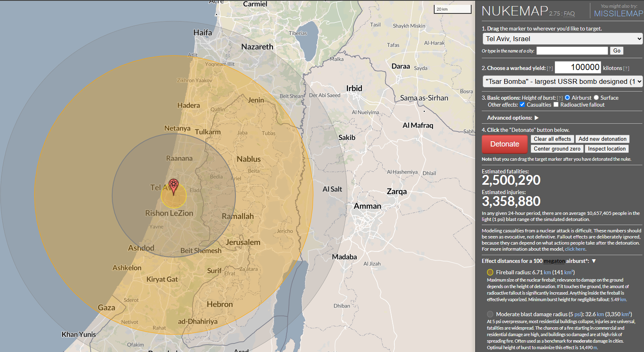Click the Nazareth label on the map
644x352 pixels.
pos(257,47)
